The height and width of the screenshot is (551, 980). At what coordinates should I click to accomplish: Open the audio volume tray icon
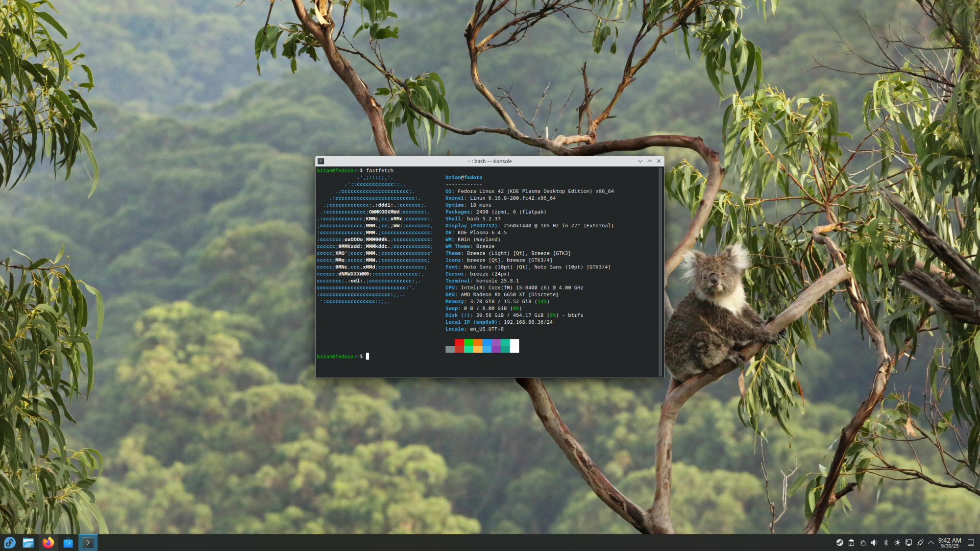tap(874, 543)
